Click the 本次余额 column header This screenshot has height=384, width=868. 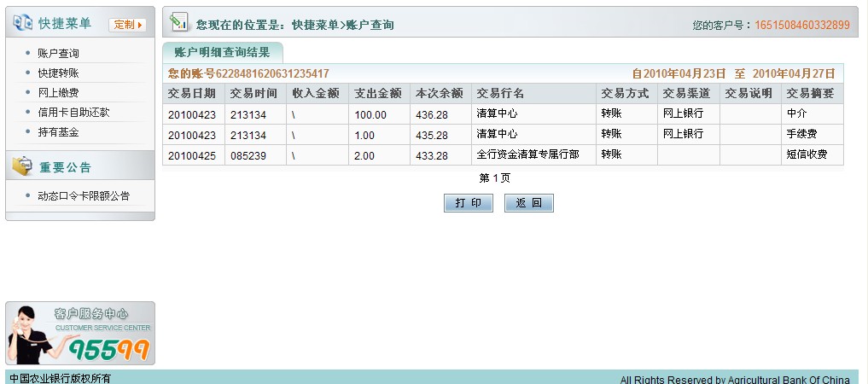440,94
